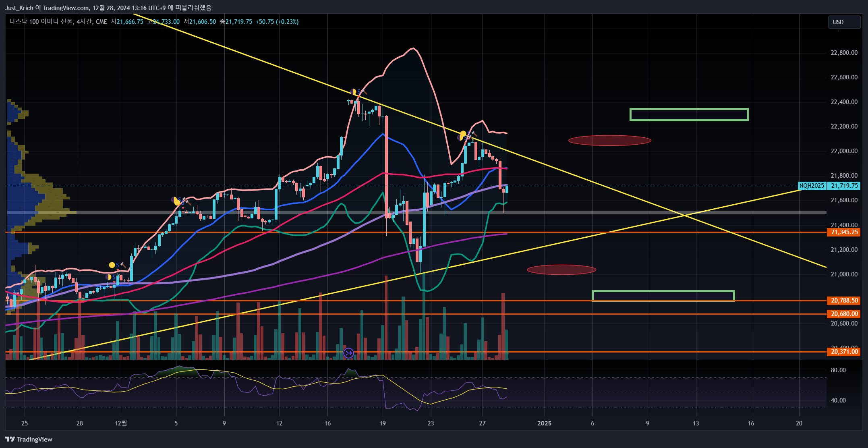Select the 20,680.00 orange level label

tap(844, 314)
